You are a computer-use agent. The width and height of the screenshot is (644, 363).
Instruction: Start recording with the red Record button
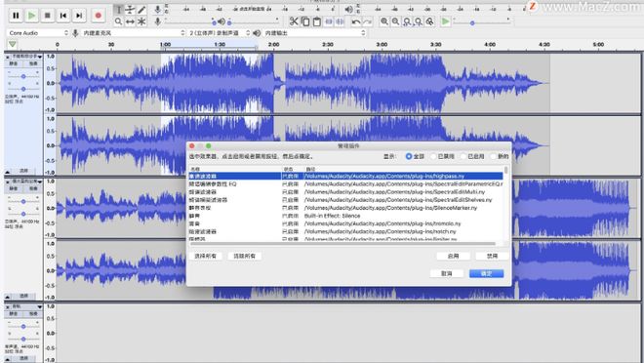click(x=99, y=16)
